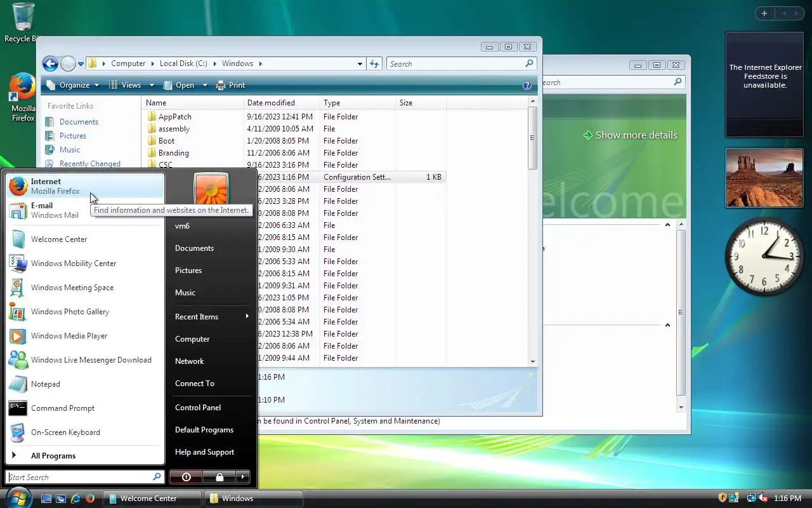Open Network from Start menu

211,361
